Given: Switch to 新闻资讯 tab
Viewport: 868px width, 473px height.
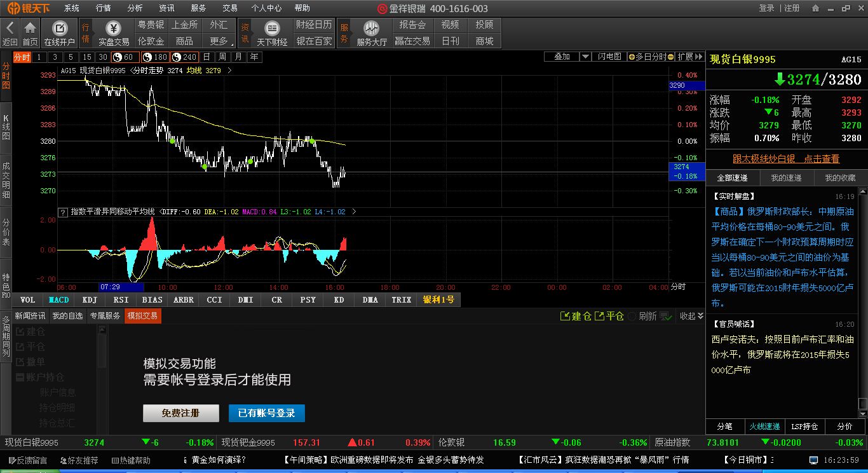Looking at the screenshot, I should (x=31, y=316).
